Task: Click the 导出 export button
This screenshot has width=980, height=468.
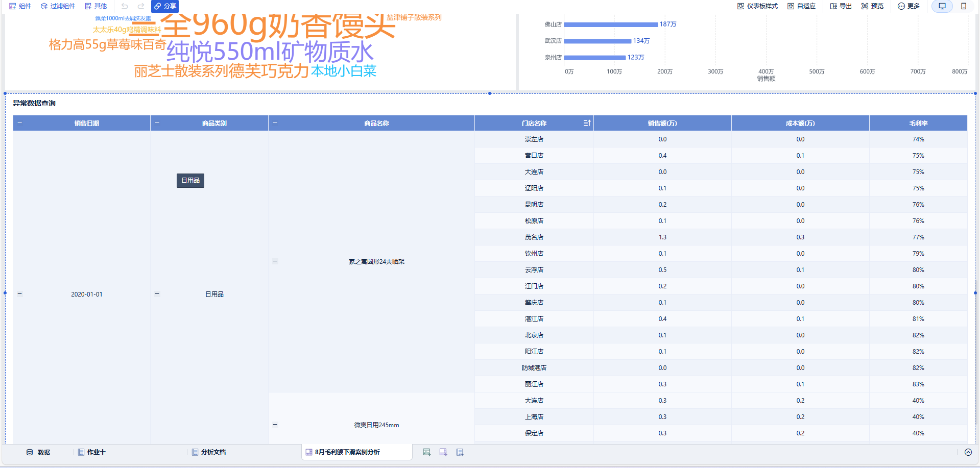Action: [841, 6]
